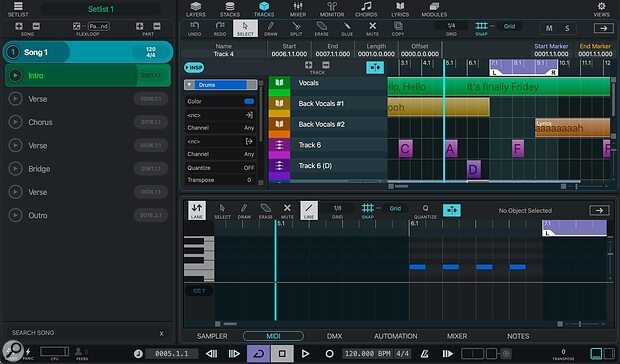The width and height of the screenshot is (620, 364).
Task: Choose the Mute tool in tracks toolbar
Action: (372, 28)
